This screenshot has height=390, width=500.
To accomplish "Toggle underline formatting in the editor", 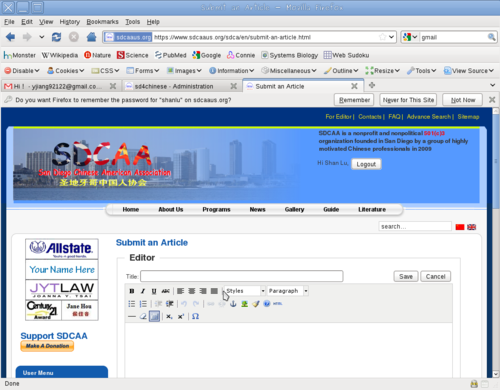I will [x=154, y=291].
